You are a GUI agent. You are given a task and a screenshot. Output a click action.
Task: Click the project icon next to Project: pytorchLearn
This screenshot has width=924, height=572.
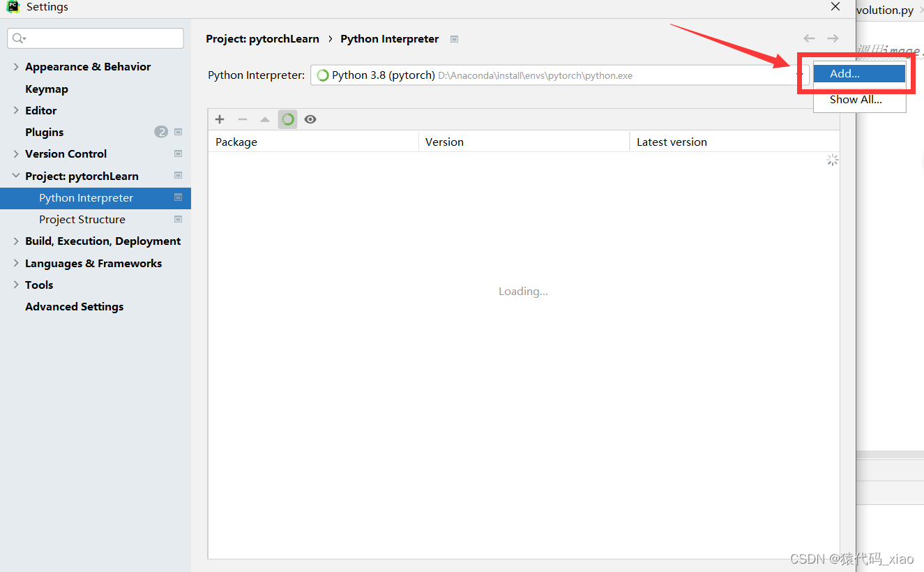(x=178, y=176)
